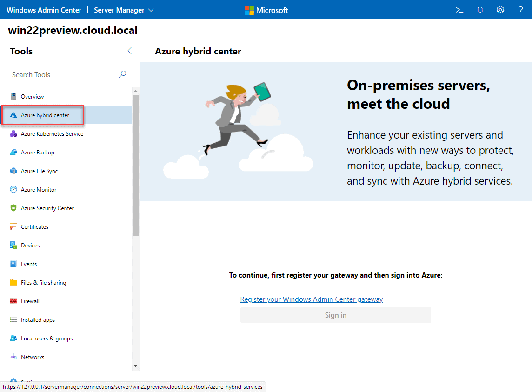The width and height of the screenshot is (532, 392).
Task: Go to Certificates tool
Action: (66, 227)
